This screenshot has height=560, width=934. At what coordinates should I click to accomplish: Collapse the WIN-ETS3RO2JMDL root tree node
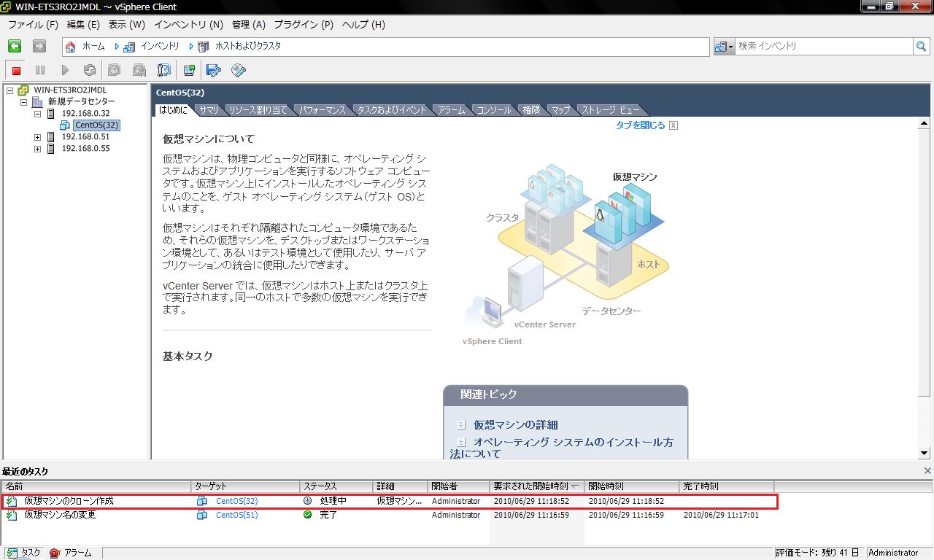(x=10, y=90)
